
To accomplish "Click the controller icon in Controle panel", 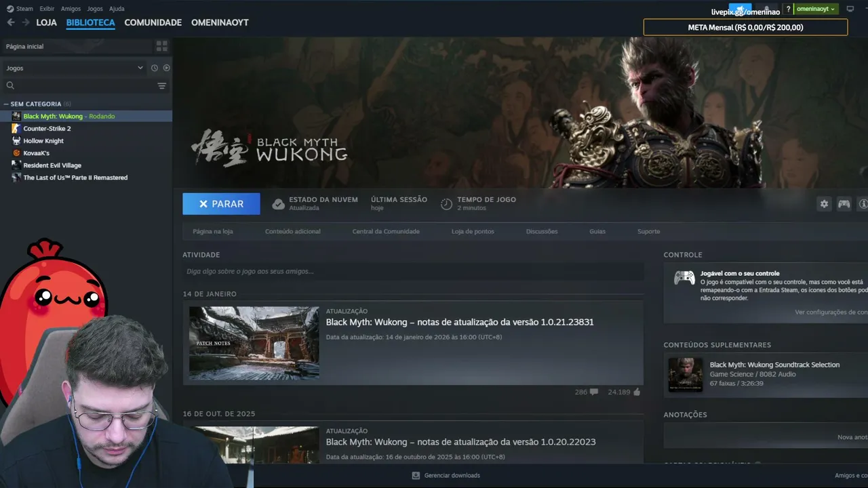I will (x=684, y=278).
